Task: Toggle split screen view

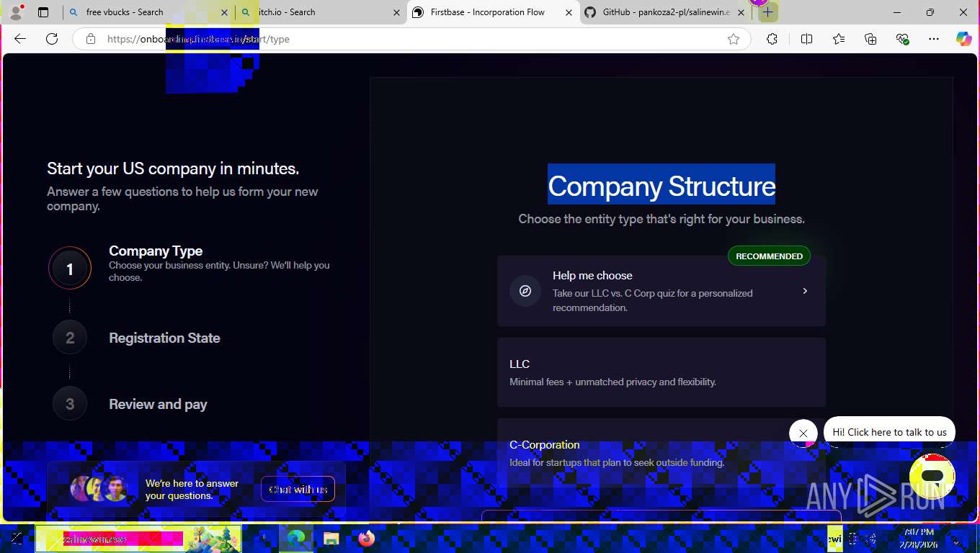Action: (x=807, y=39)
